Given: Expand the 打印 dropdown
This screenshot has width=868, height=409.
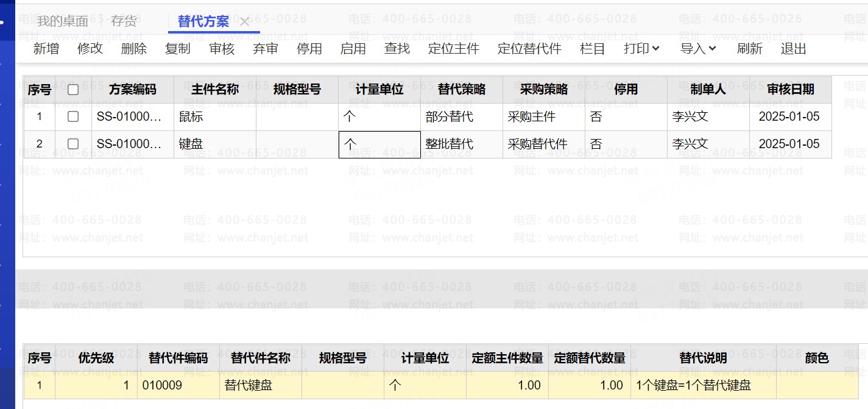Looking at the screenshot, I should pyautogui.click(x=642, y=49).
